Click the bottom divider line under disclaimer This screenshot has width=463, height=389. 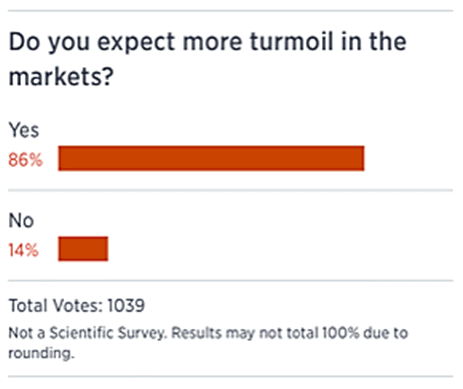click(x=231, y=377)
